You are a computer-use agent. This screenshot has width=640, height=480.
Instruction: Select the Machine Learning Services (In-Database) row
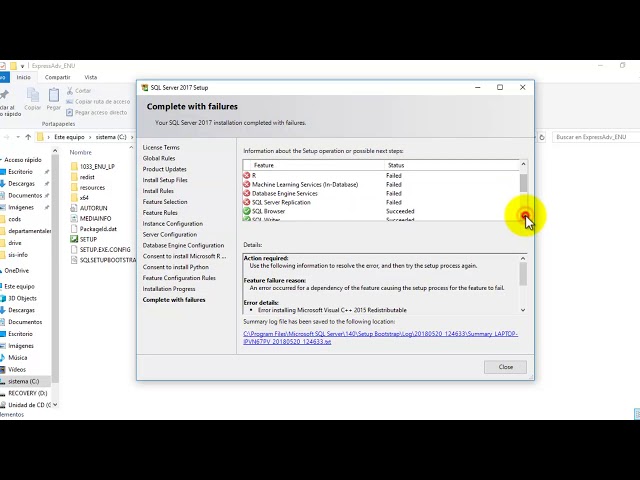pos(380,184)
